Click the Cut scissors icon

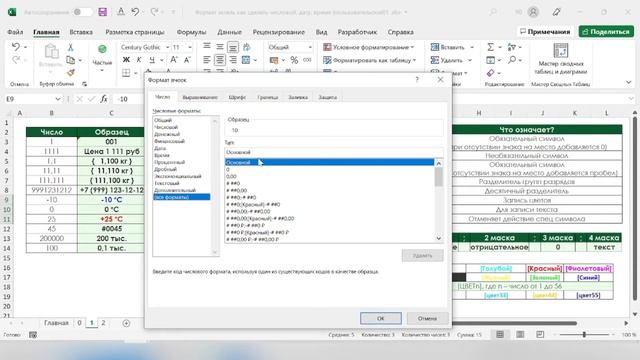71,47
